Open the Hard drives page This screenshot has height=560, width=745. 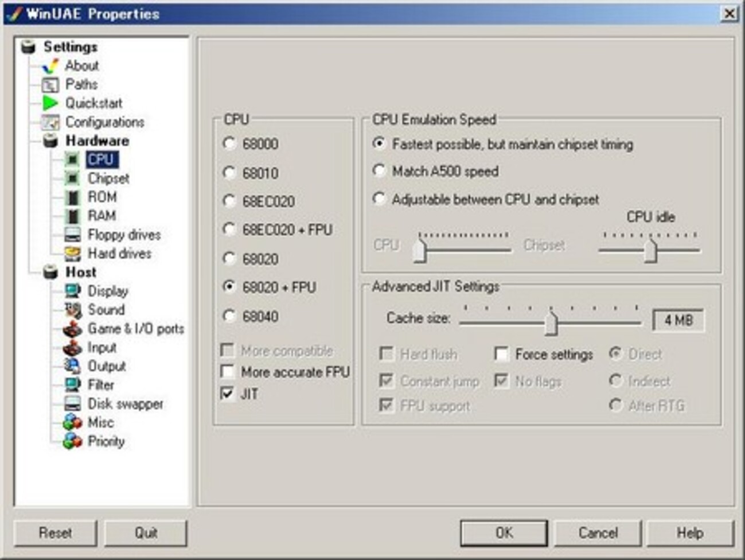pos(119,254)
